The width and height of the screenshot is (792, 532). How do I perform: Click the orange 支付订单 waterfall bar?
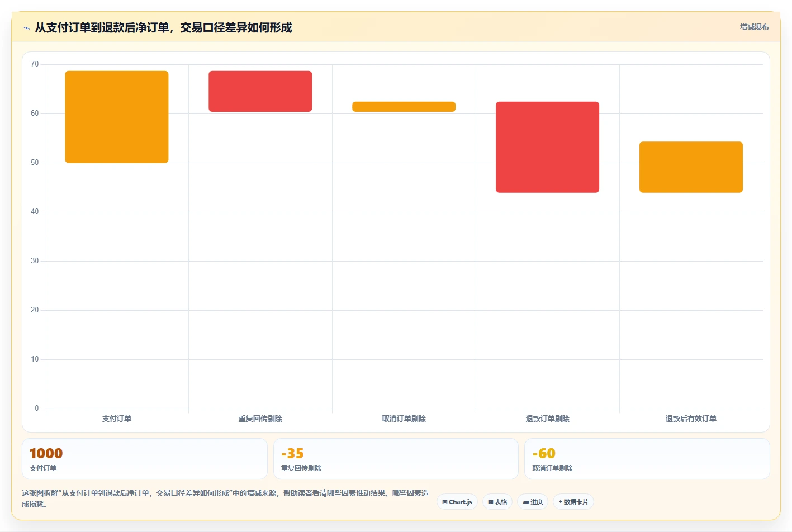pos(117,117)
